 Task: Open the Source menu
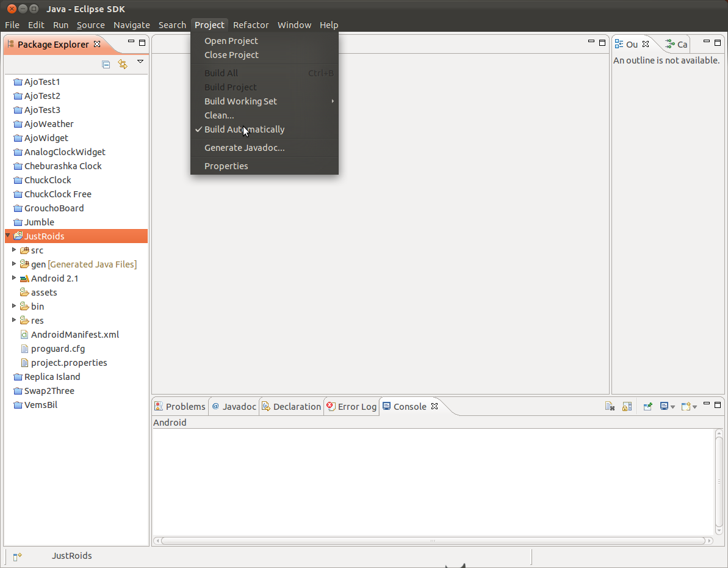click(90, 25)
